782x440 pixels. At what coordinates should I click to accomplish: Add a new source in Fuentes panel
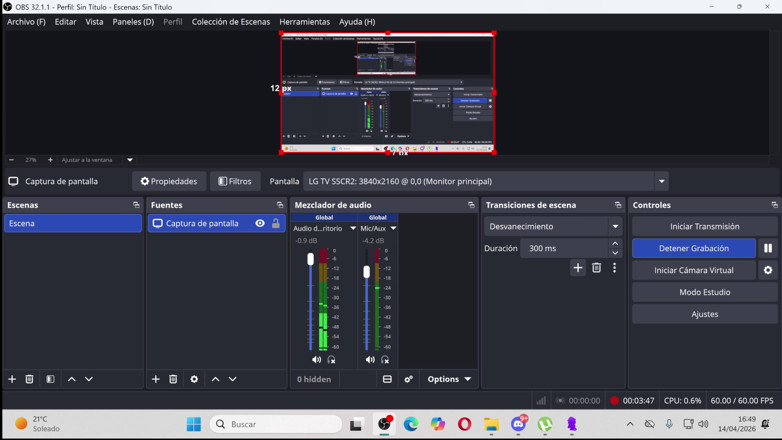tap(156, 379)
